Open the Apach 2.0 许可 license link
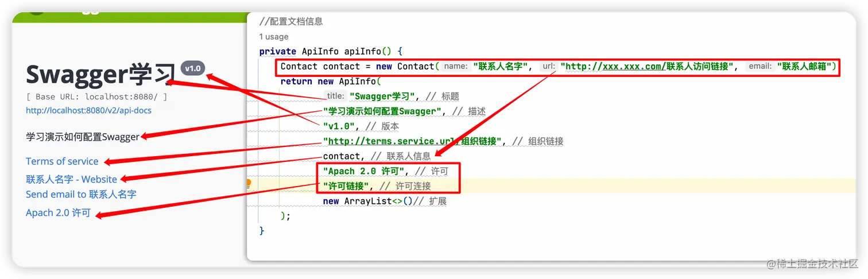The height and width of the screenshot is (279, 868). (x=58, y=213)
